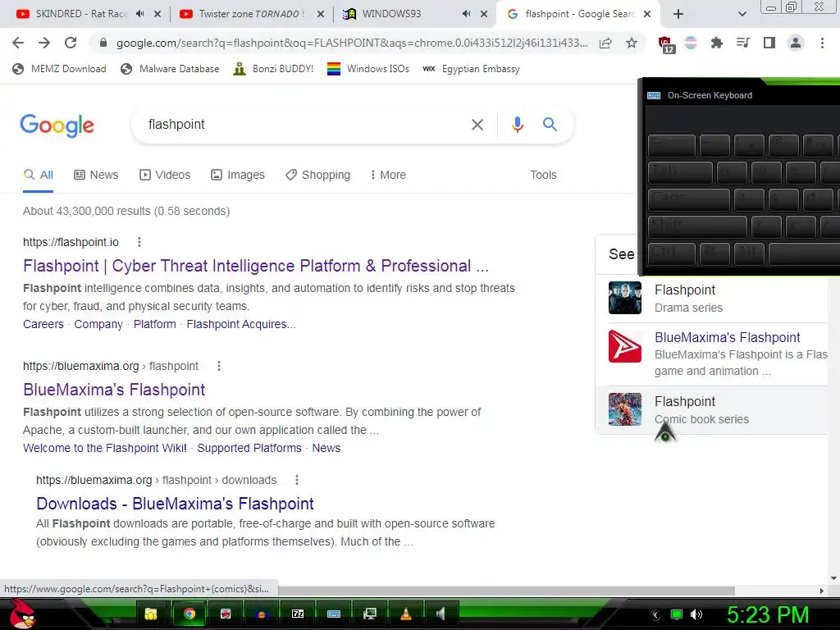Open the Malware Database bookmark
The width and height of the screenshot is (840, 630).
coord(170,69)
